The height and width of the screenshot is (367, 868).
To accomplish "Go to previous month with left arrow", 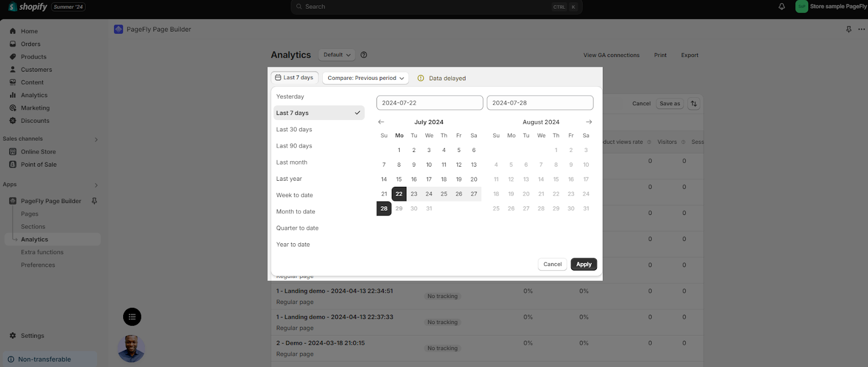I will [x=381, y=122].
